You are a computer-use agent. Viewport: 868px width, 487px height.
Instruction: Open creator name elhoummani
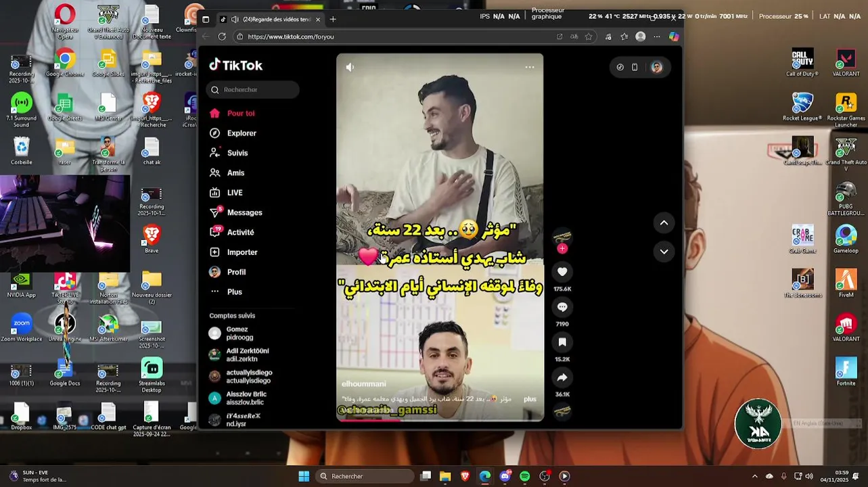coord(364,384)
